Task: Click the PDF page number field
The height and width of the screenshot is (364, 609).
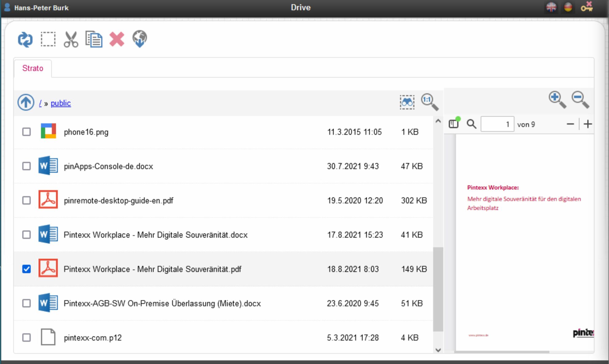Action: point(497,124)
